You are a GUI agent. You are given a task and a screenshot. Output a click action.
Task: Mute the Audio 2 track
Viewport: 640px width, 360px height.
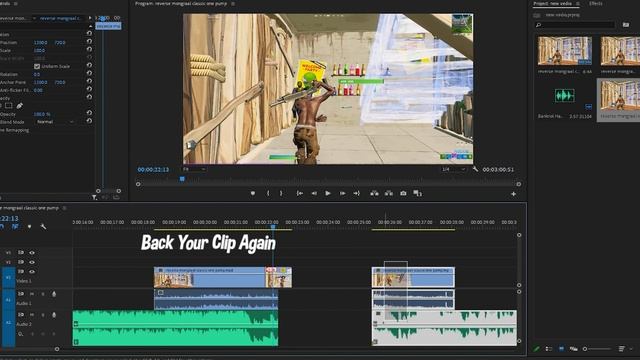[x=32, y=315]
